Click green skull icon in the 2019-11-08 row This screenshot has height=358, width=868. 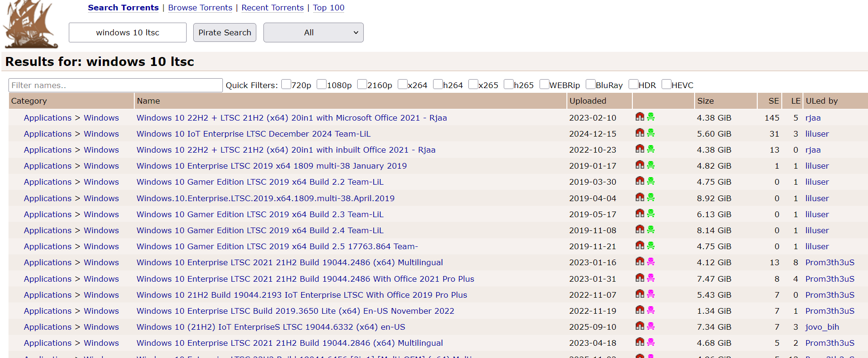651,229
